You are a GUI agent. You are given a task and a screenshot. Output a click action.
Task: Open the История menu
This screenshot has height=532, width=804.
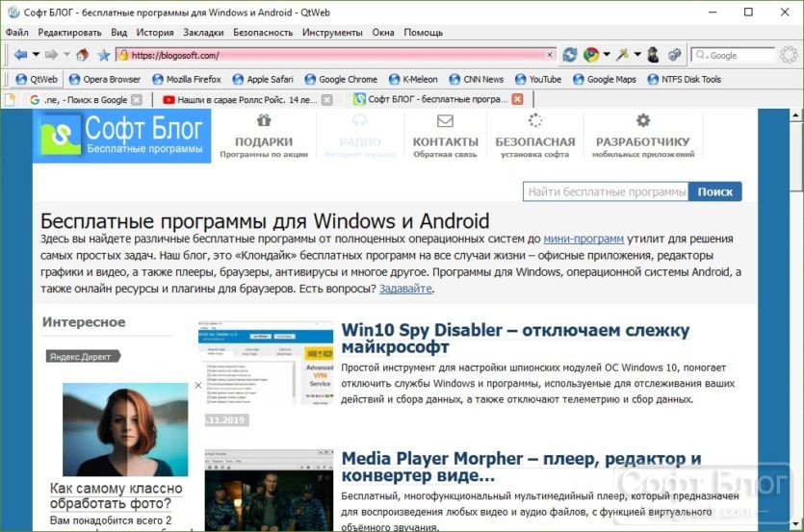[155, 33]
